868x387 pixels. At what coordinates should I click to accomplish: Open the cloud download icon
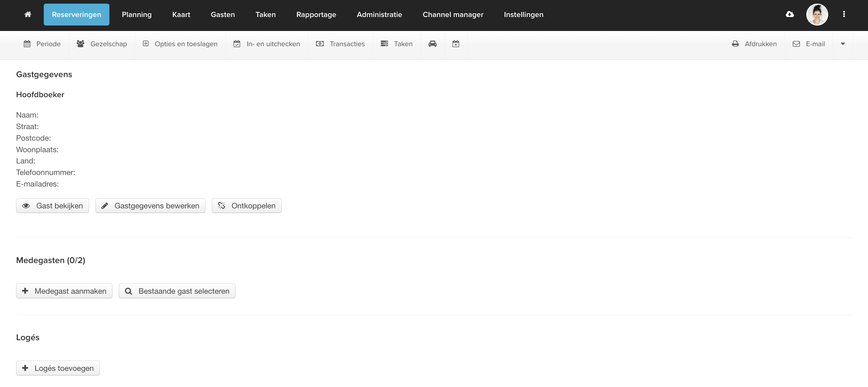coord(790,14)
